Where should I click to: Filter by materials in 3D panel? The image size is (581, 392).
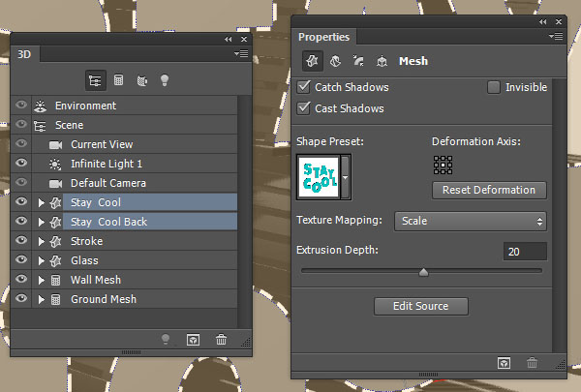tap(142, 80)
